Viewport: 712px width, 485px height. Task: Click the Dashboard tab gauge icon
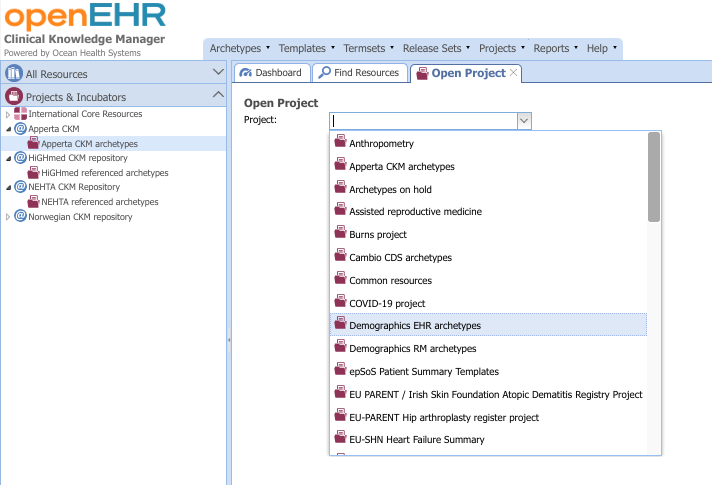click(245, 73)
